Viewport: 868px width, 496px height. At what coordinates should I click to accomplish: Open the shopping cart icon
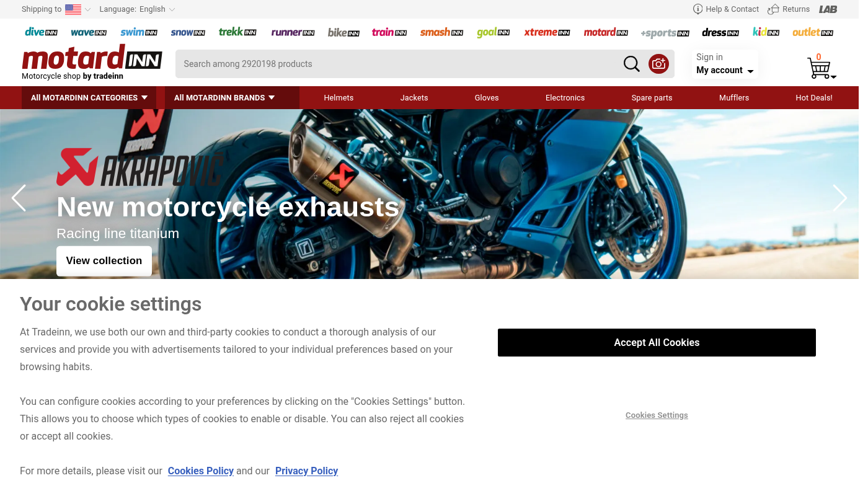coord(821,67)
